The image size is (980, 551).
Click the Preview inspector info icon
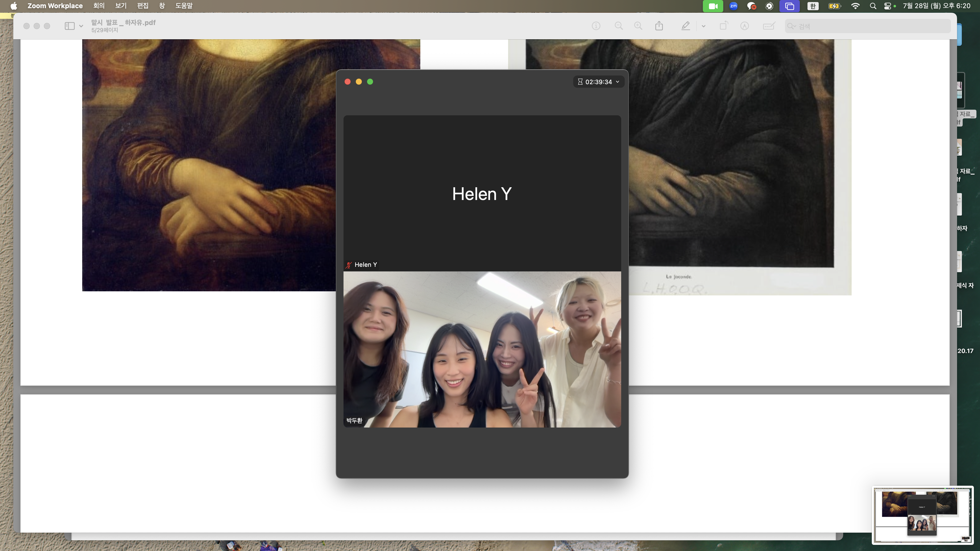(x=596, y=26)
